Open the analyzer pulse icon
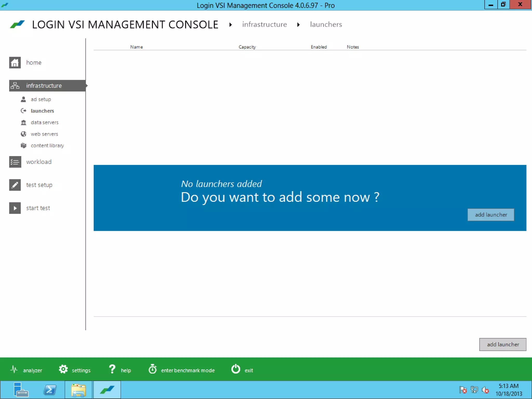 tap(14, 369)
